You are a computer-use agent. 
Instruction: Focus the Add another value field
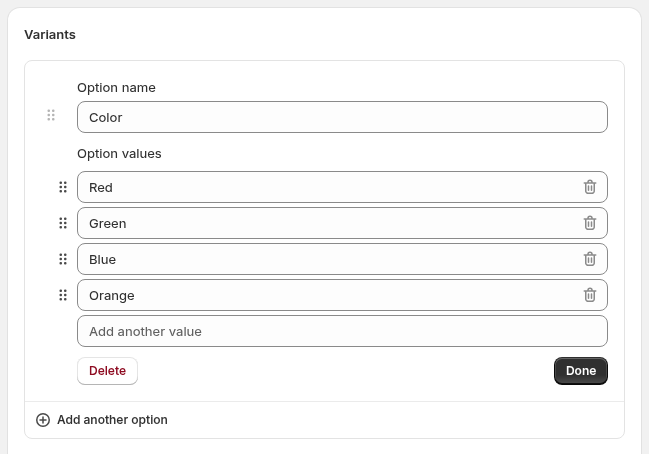342,331
